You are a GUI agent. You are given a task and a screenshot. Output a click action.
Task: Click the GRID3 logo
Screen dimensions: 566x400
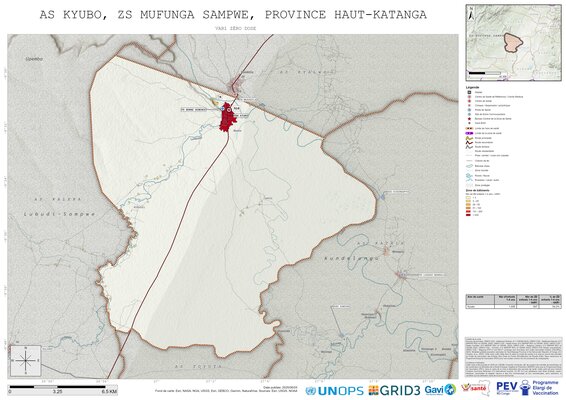tap(394, 390)
